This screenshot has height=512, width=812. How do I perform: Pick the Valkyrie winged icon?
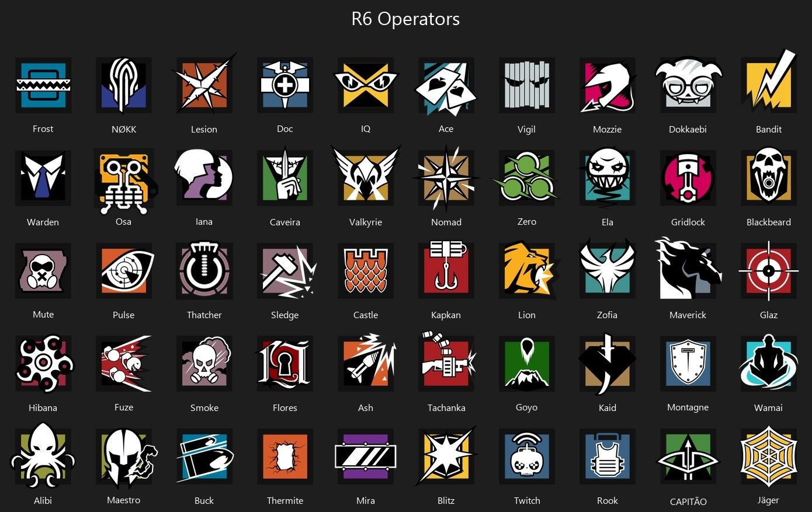click(366, 176)
